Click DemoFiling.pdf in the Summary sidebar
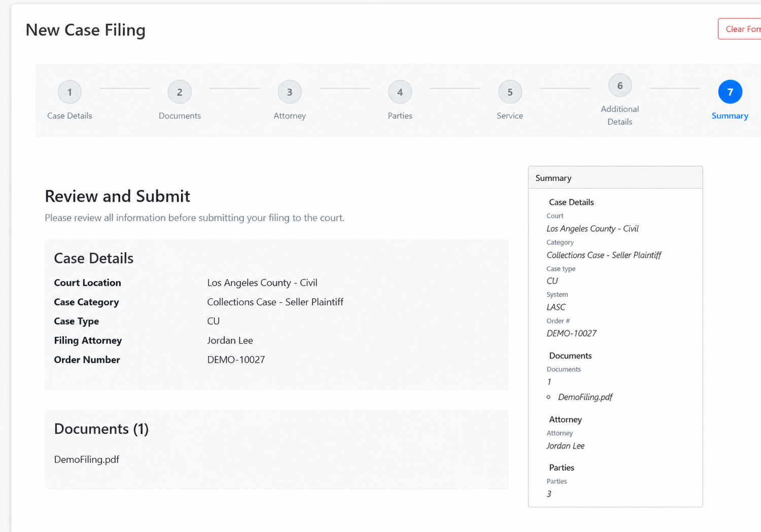This screenshot has height=532, width=761. [585, 397]
